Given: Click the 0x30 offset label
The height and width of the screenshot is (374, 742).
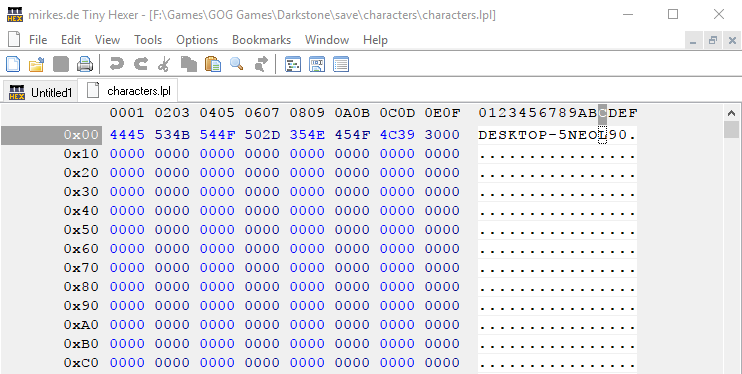Looking at the screenshot, I should pos(81,192).
